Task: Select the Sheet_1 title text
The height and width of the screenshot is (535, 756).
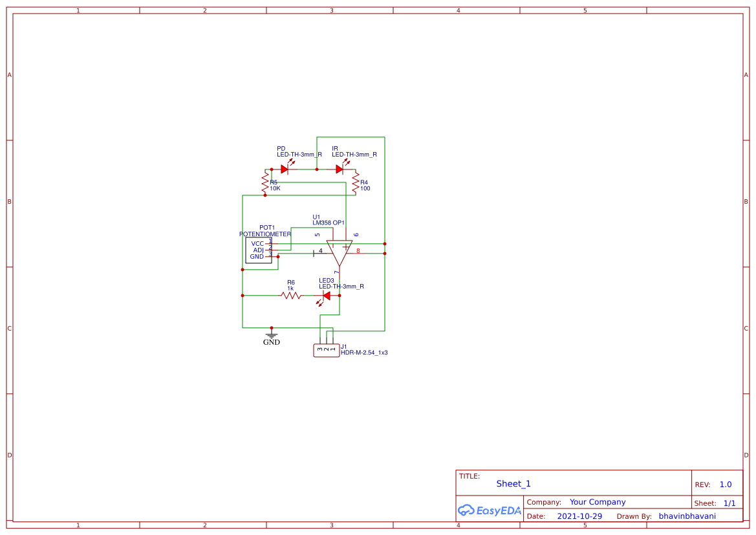Action: tap(513, 483)
